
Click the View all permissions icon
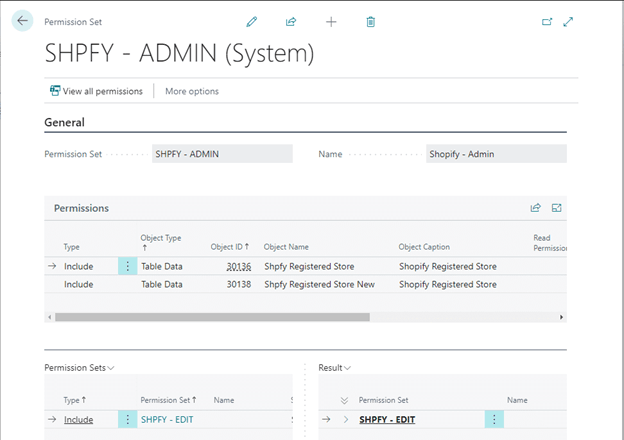(55, 91)
